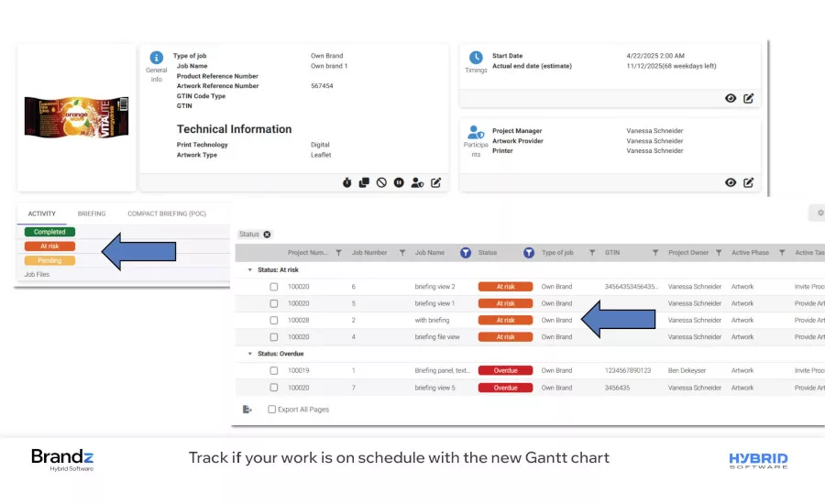This screenshot has height=504, width=825.
Task: Enable the Export All Pages checkbox
Action: point(271,410)
